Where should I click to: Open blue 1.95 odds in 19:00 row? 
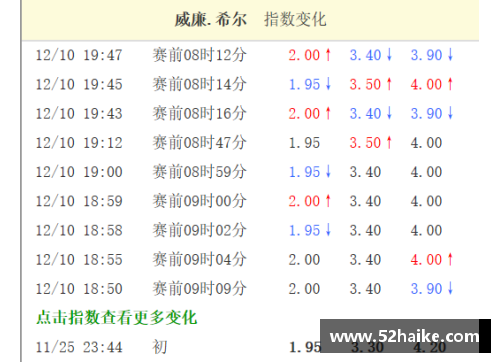pyautogui.click(x=304, y=172)
